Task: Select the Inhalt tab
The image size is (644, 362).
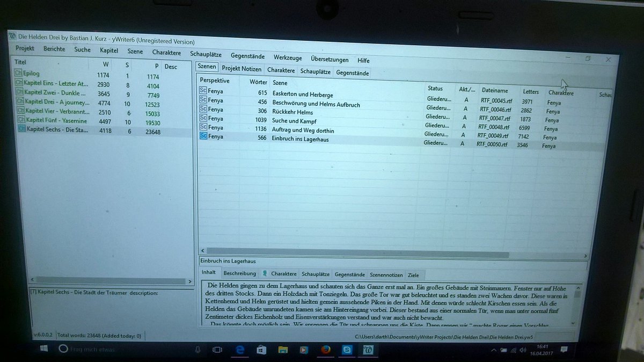Action: 208,272
